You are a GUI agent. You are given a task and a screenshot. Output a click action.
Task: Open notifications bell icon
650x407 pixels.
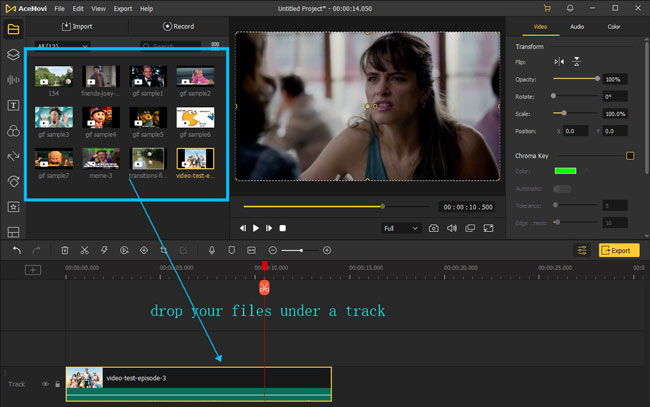coord(570,8)
